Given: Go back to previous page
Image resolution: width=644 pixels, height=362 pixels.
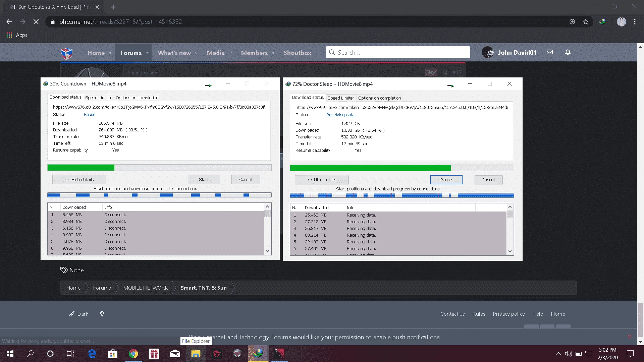Looking at the screenshot, I should [9, 22].
